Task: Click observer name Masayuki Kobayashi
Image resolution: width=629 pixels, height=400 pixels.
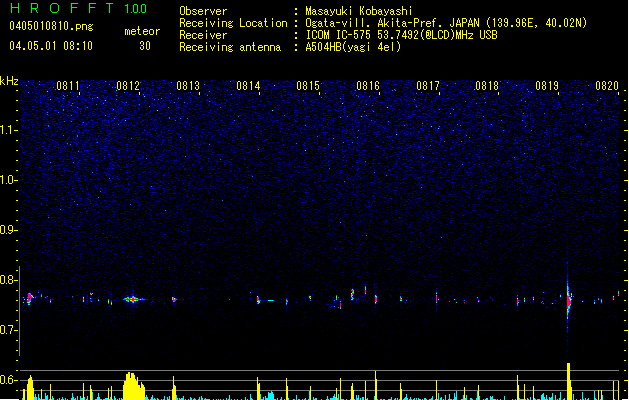Action: tap(358, 11)
